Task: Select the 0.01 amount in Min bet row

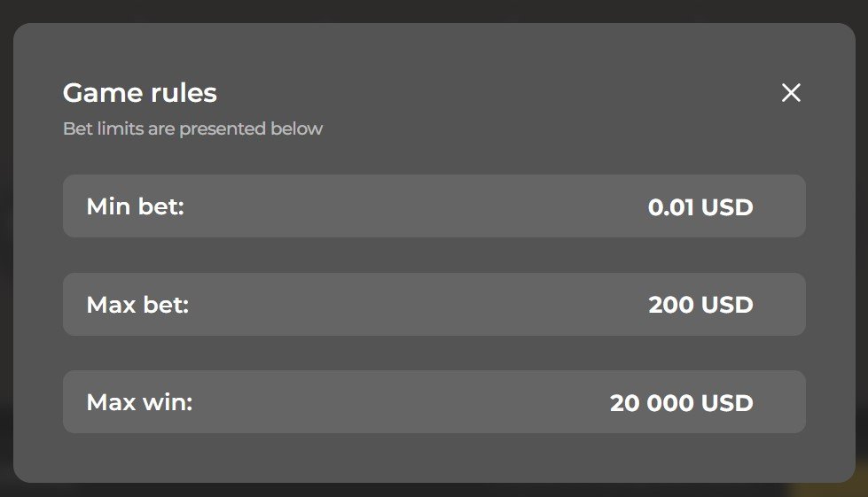Action: (x=671, y=208)
